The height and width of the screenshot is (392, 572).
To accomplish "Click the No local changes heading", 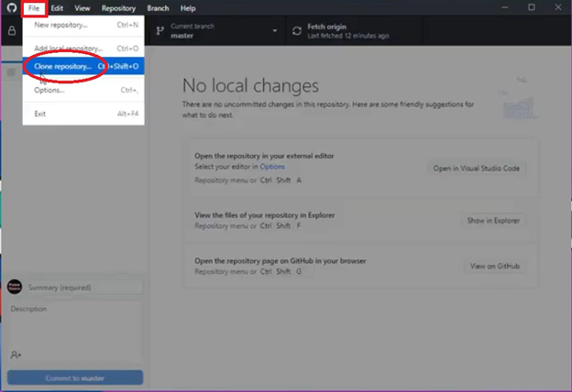I will (250, 86).
